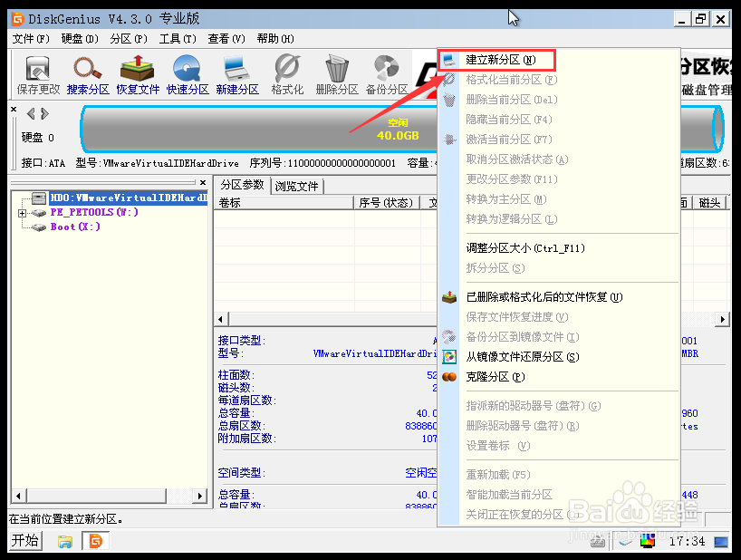Viewport: 741px width, 560px height.
Task: Click the taskbar clock showing 17:34
Action: (x=687, y=541)
